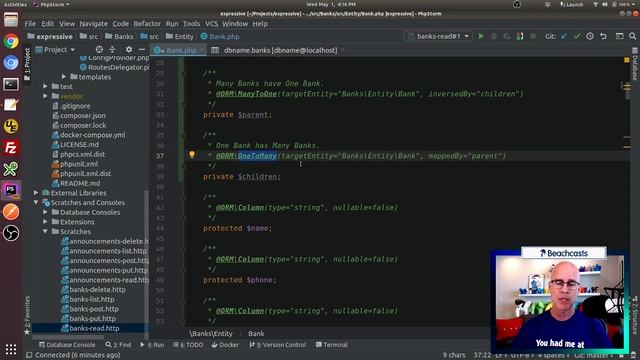Open the TODO tool window

click(x=188, y=345)
